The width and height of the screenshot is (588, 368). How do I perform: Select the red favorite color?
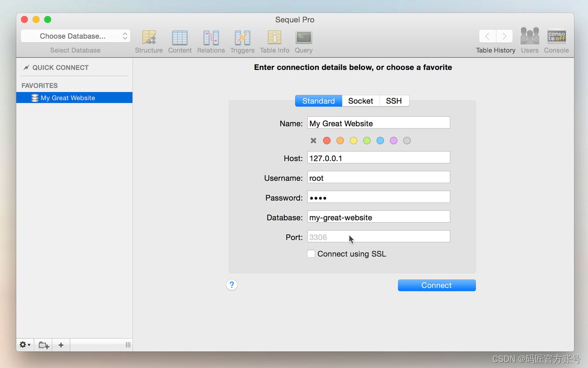[327, 141]
